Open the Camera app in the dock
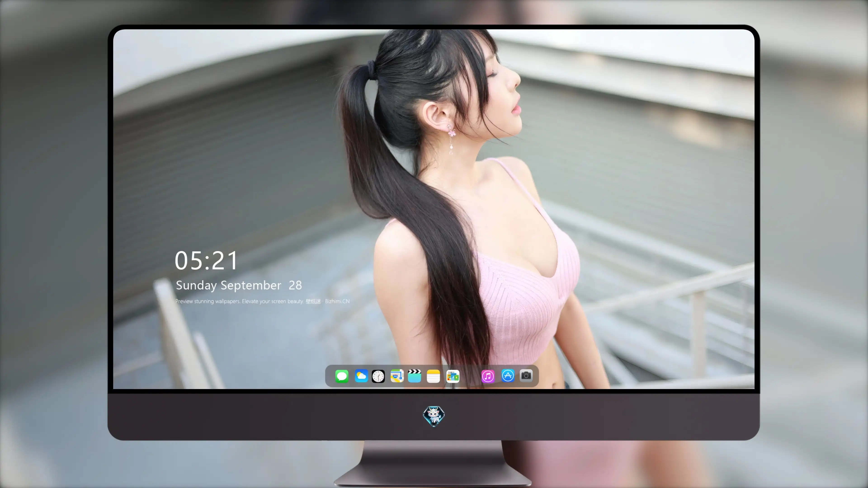Image resolution: width=868 pixels, height=488 pixels. tap(526, 375)
